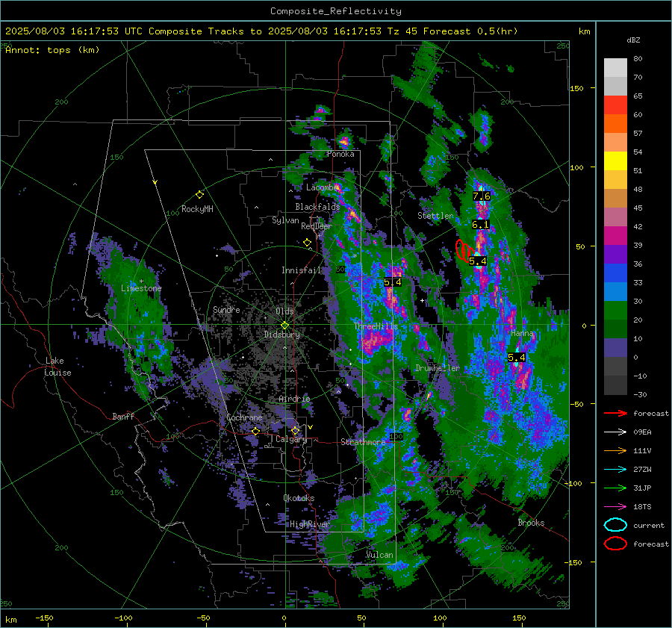Pick the magenta 39-42 dBZ swatch
Viewport: 672px width, 628px height.
pos(615,236)
